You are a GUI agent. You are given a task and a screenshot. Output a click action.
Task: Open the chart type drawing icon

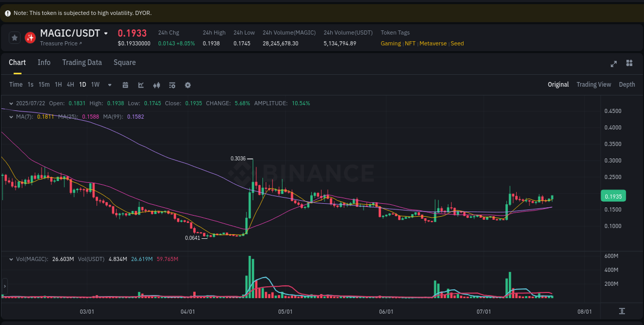141,85
